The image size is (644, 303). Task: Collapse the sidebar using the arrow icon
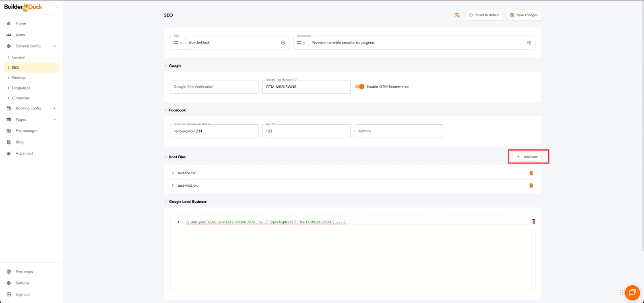57,7
